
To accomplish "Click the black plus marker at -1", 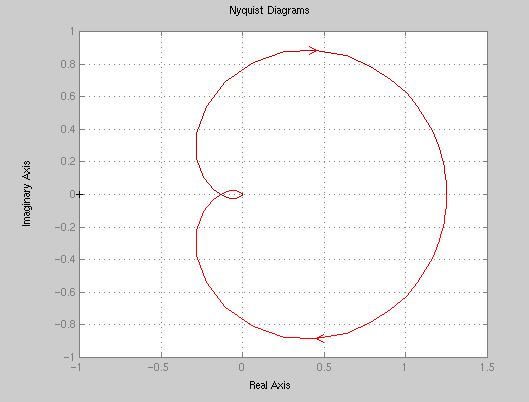I will [79, 195].
